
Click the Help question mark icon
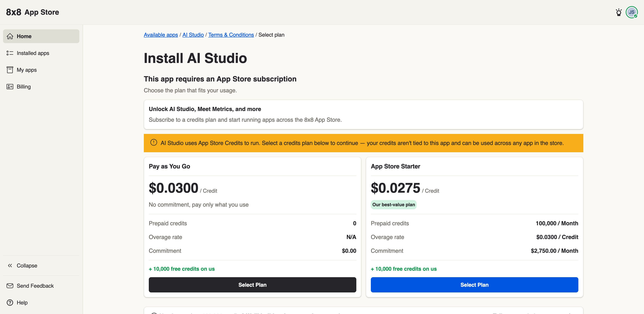click(x=10, y=303)
